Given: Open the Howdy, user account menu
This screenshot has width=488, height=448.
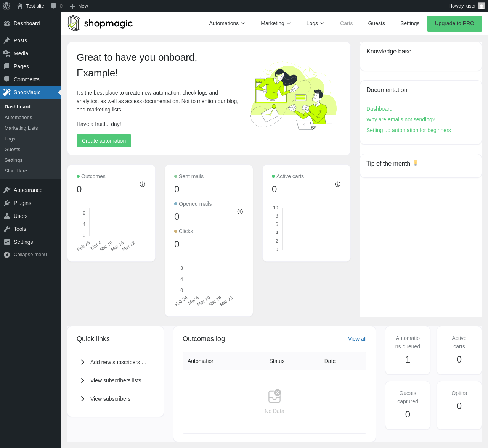Looking at the screenshot, I should (x=467, y=6).
